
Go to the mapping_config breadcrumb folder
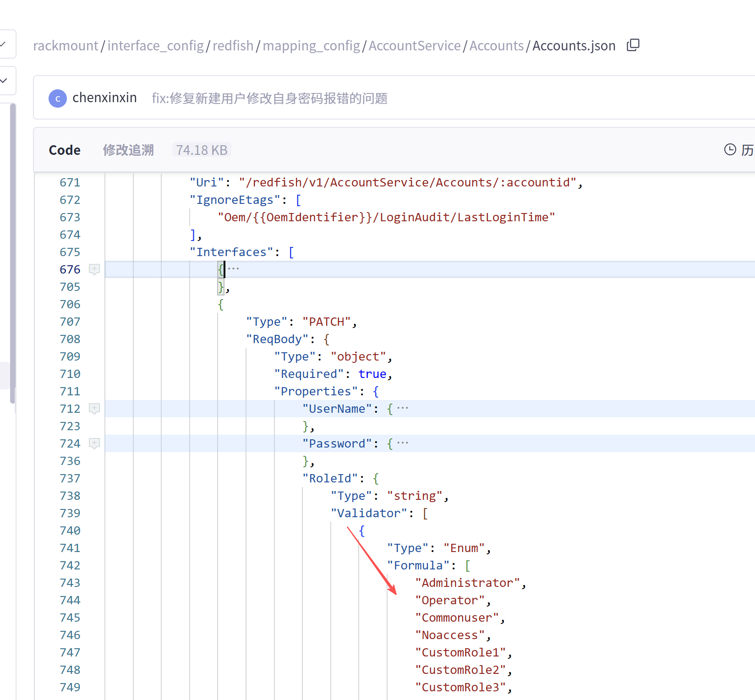click(x=312, y=46)
